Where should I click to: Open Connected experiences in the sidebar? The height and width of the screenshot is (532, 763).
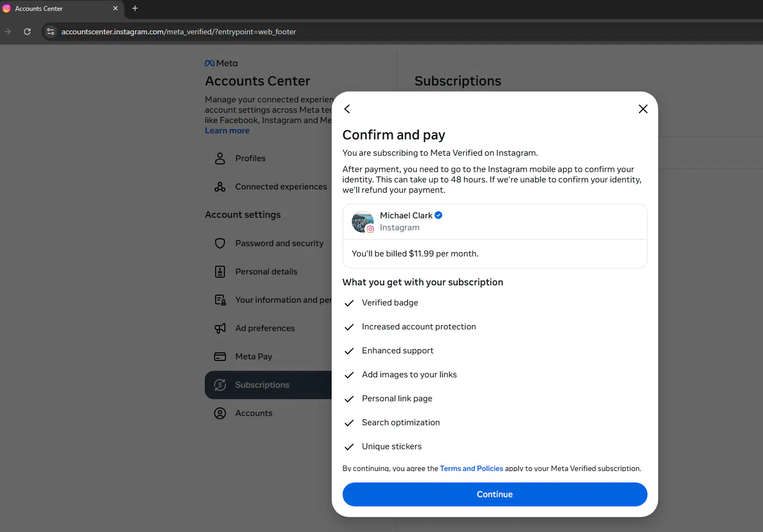(281, 187)
